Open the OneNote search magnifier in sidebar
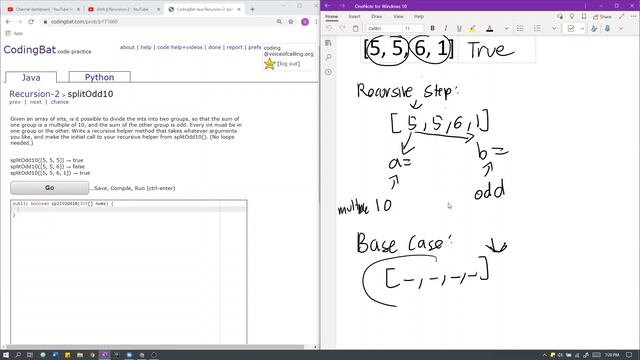 (329, 57)
